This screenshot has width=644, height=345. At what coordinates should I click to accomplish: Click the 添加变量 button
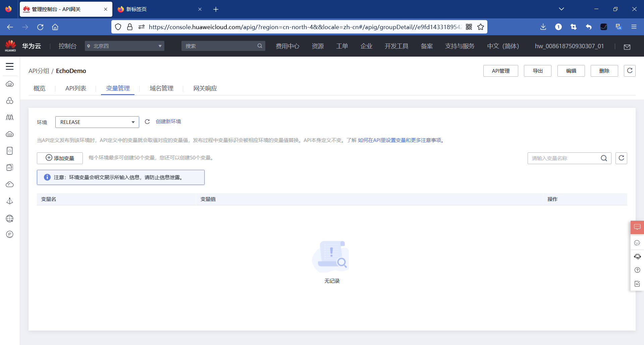click(x=60, y=158)
